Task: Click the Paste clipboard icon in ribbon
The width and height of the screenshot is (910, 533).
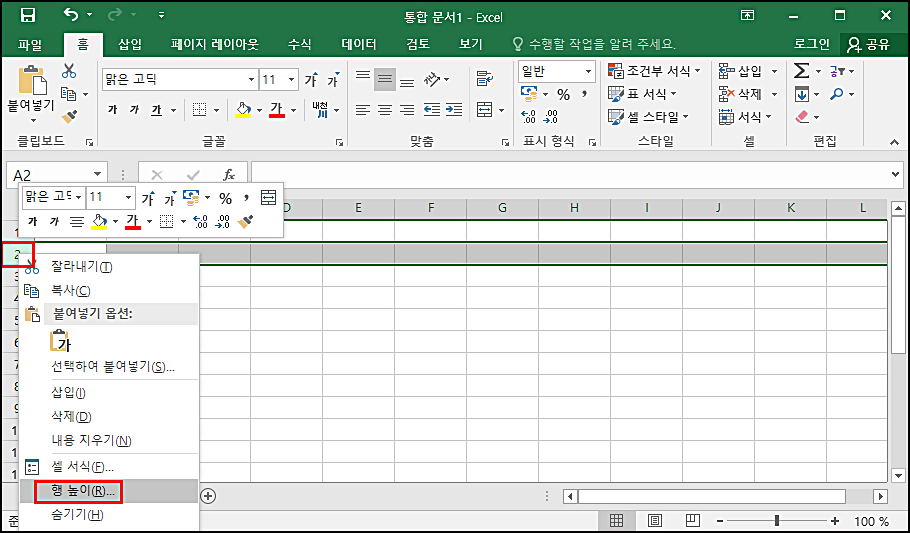Action: 32,80
